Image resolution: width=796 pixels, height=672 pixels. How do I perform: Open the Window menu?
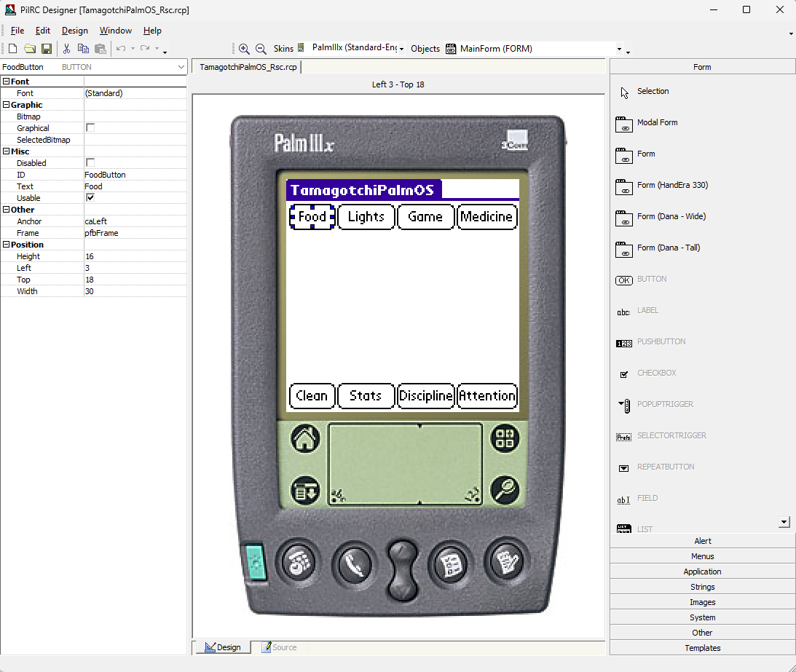pos(116,31)
